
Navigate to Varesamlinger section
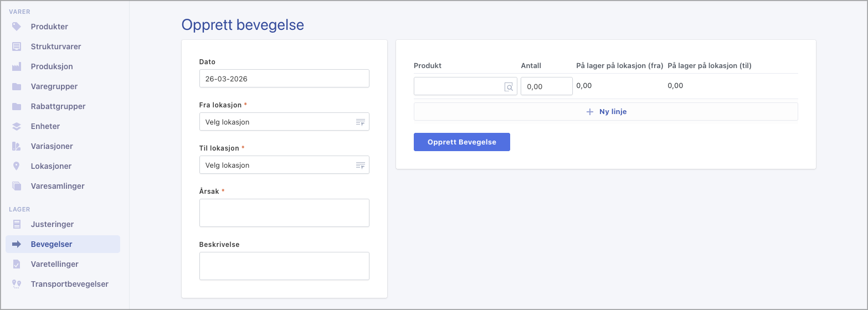58,186
